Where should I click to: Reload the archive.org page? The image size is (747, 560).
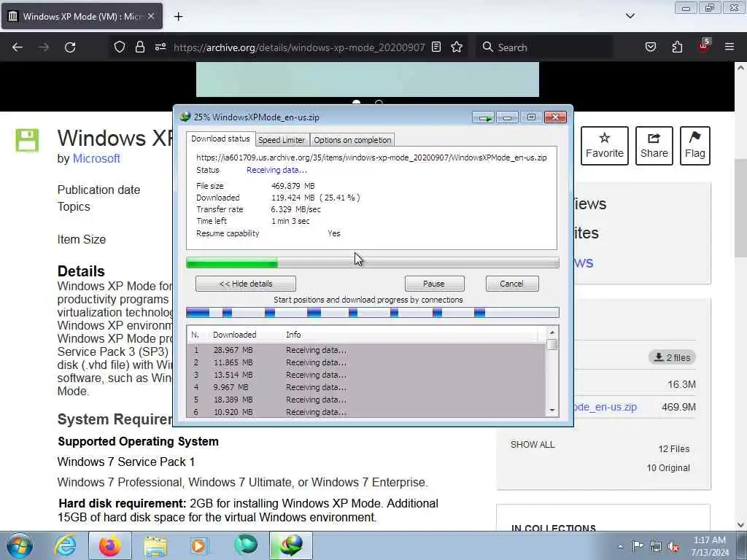click(x=70, y=47)
